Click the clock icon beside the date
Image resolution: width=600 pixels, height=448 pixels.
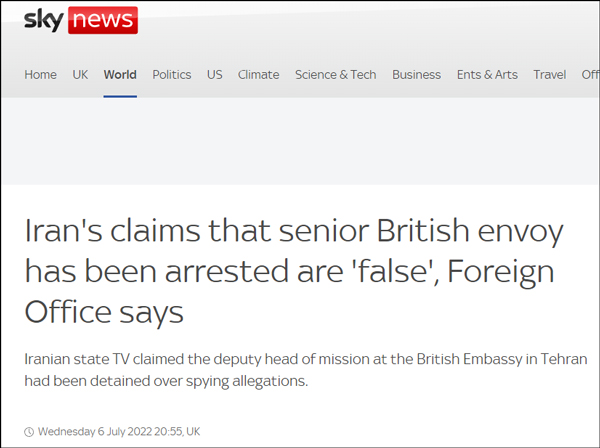tap(29, 431)
